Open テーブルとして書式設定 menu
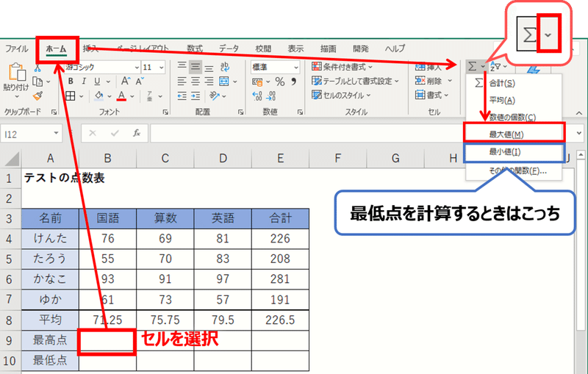 pos(355,81)
